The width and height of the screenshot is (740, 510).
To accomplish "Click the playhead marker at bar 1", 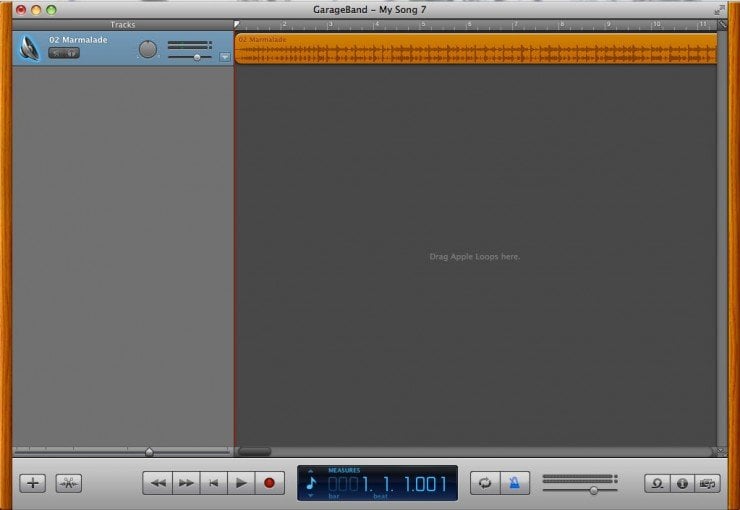I will tap(237, 24).
